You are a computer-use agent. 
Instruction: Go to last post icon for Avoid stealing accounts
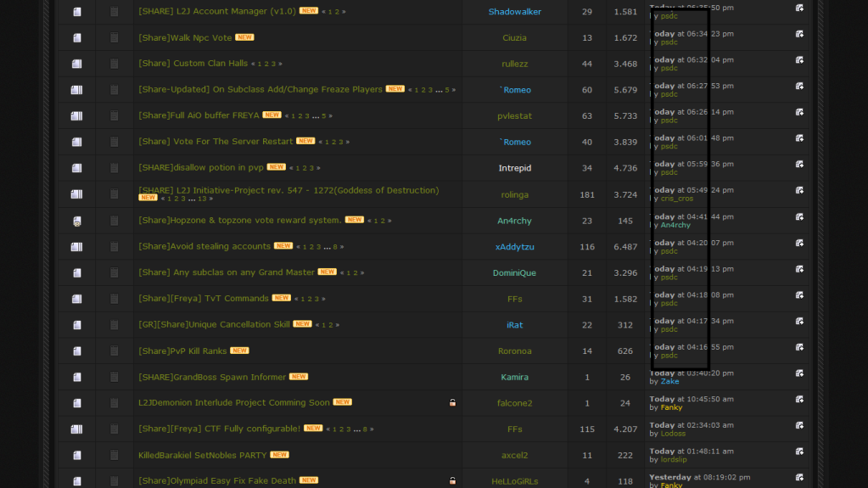[799, 243]
